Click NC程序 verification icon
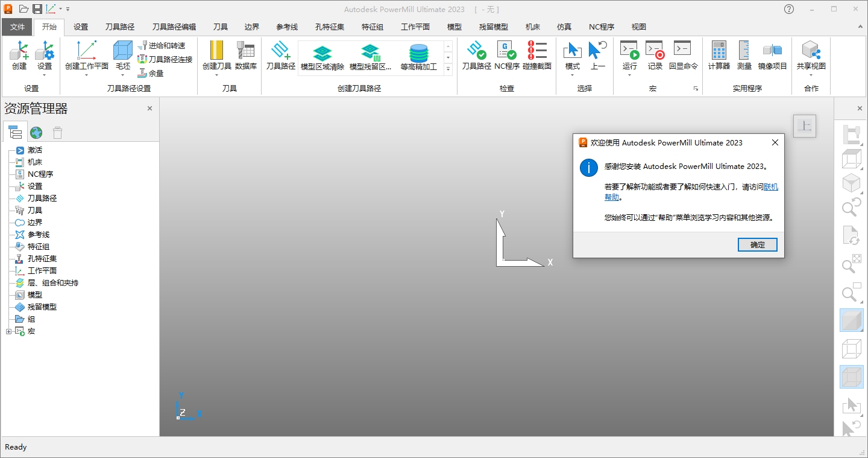The width and height of the screenshot is (868, 458). tap(507, 56)
